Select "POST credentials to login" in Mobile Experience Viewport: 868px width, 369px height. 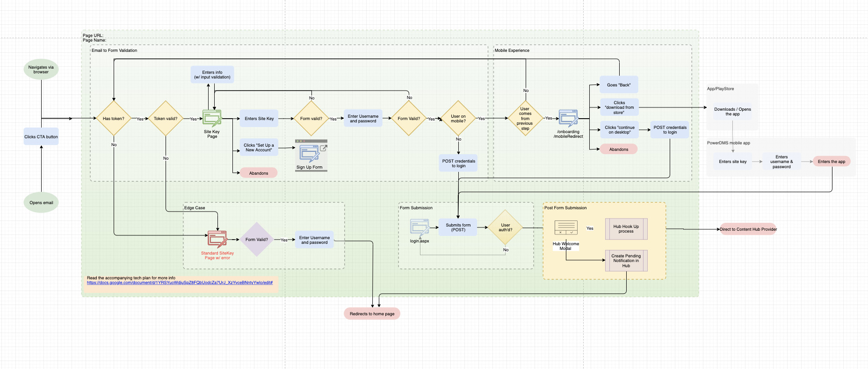click(x=670, y=129)
